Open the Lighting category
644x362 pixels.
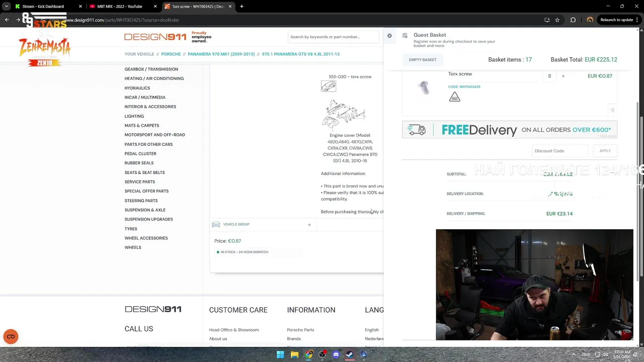point(134,116)
